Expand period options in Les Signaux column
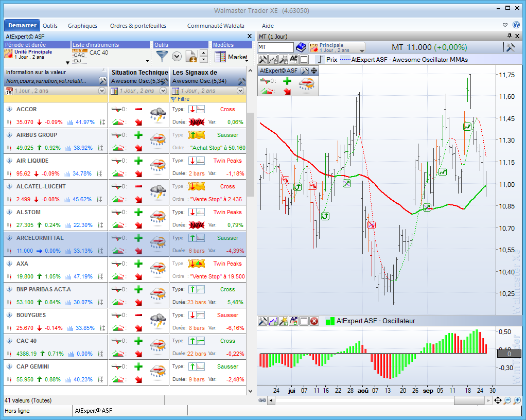Screen dimensions: 526x420 [240, 91]
